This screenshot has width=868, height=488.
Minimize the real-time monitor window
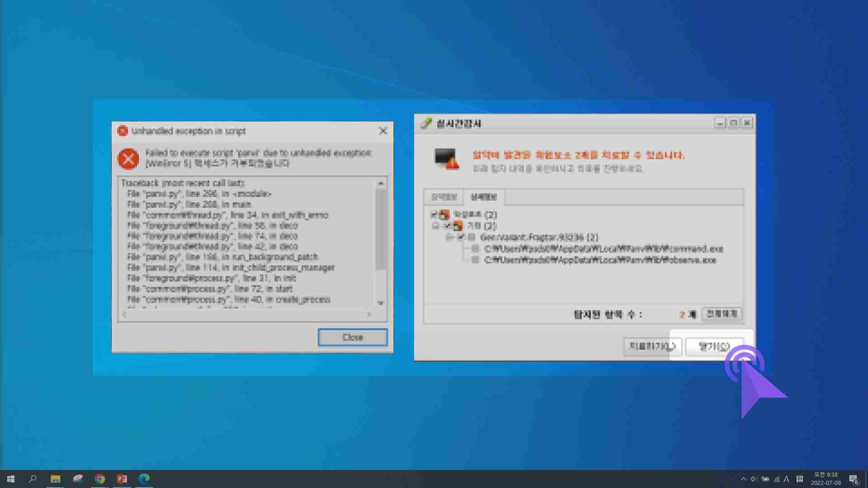click(720, 123)
